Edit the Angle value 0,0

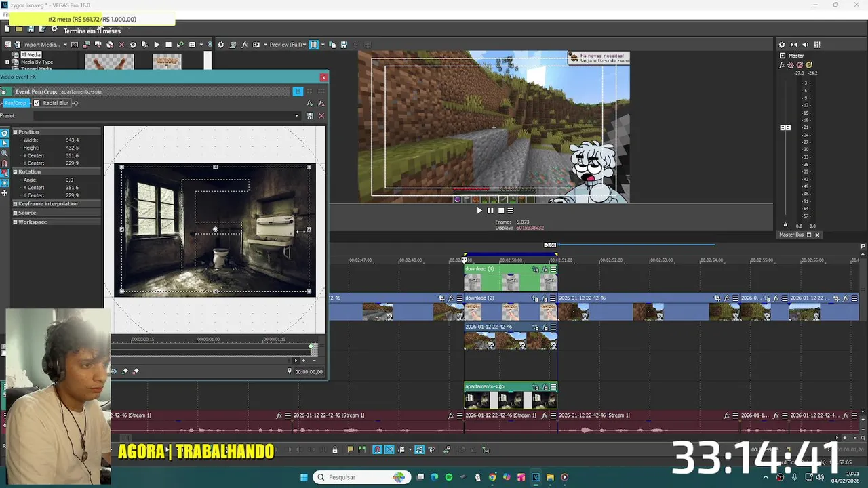coord(69,180)
